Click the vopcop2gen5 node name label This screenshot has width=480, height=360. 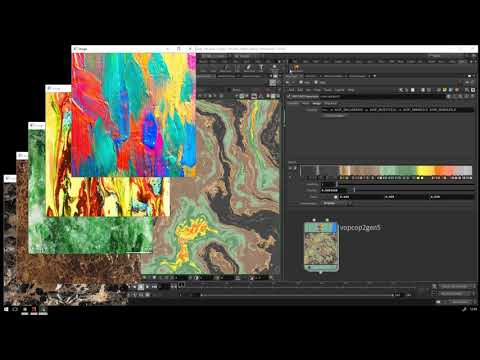(x=360, y=228)
